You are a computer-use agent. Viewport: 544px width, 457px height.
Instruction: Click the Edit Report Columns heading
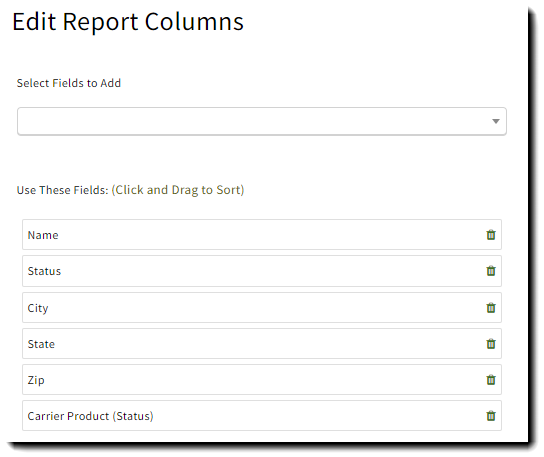coord(128,22)
